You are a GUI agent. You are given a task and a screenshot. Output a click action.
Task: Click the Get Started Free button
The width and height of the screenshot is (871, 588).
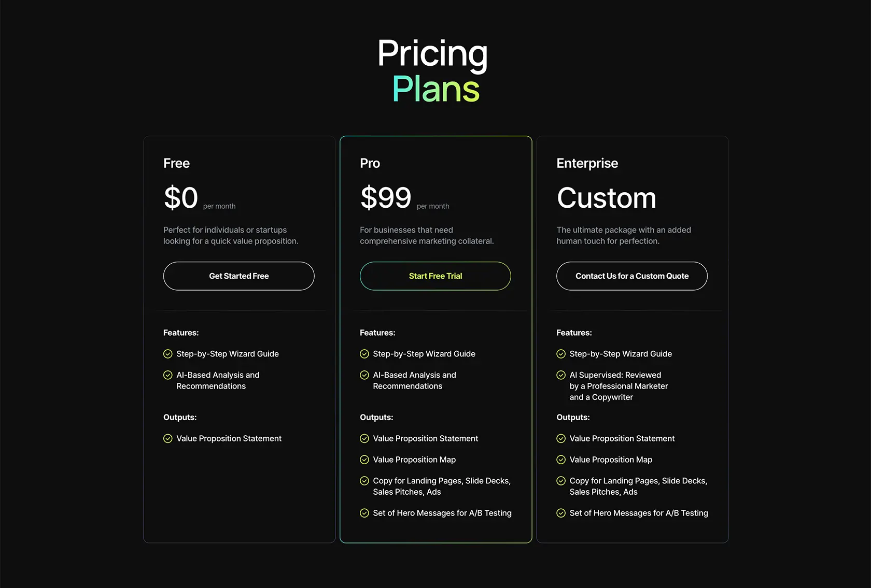[238, 276]
